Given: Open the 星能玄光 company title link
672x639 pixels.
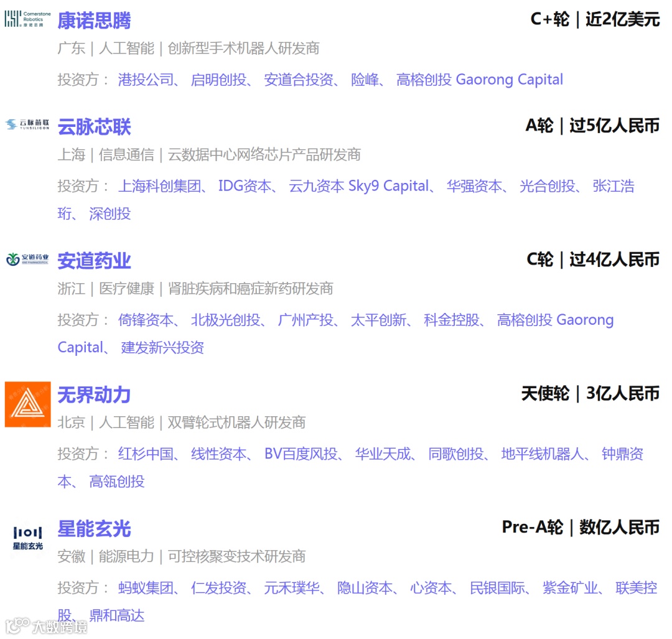Looking at the screenshot, I should pos(95,529).
